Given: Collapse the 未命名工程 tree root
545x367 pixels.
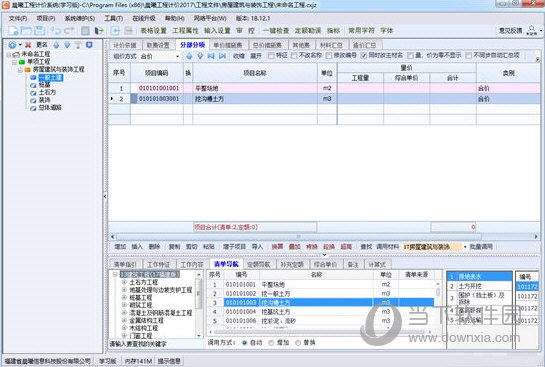Looking at the screenshot, I should pyautogui.click(x=8, y=55).
